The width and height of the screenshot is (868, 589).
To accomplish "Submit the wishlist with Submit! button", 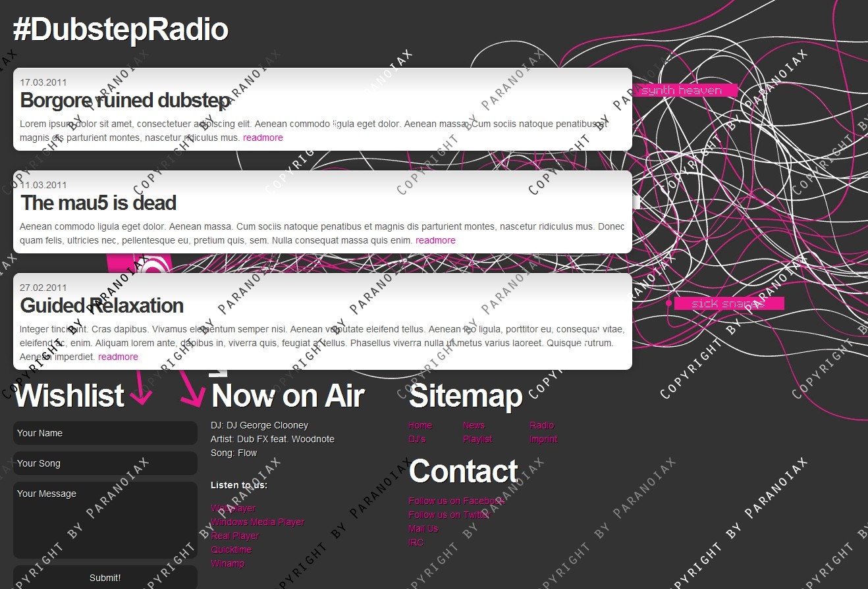I will pyautogui.click(x=105, y=577).
